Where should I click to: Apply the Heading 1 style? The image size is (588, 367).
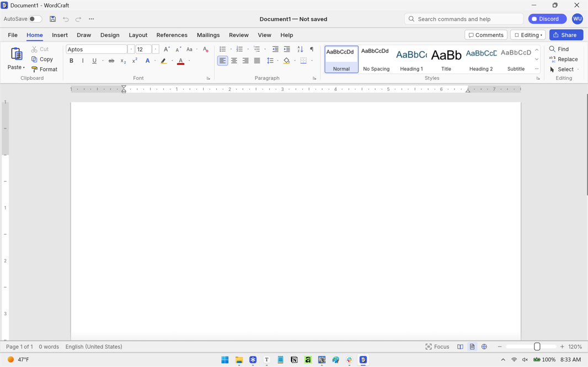411,59
